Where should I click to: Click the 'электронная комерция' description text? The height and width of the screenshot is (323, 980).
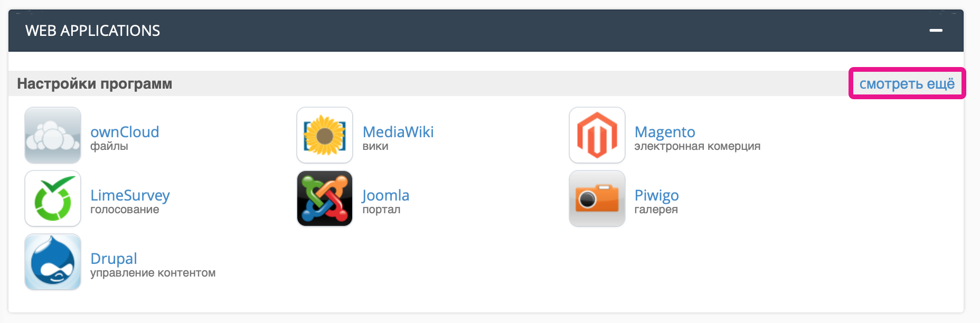coord(697,146)
